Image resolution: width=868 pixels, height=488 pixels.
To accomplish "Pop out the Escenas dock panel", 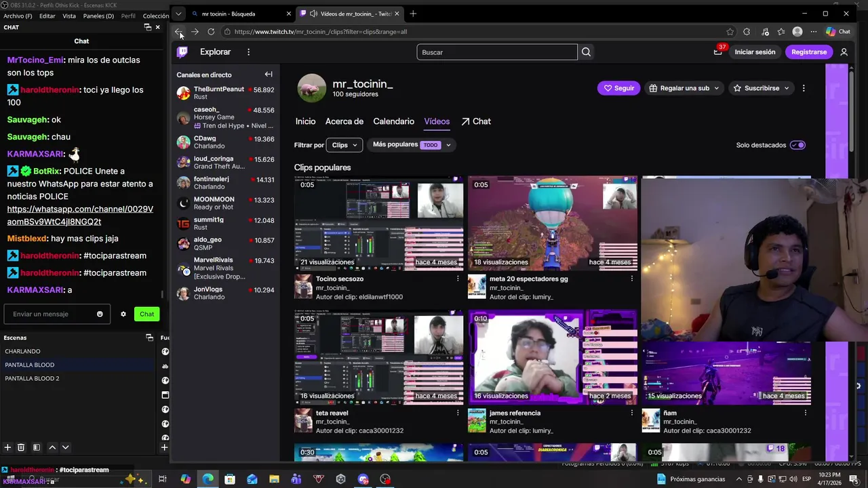I will [150, 338].
